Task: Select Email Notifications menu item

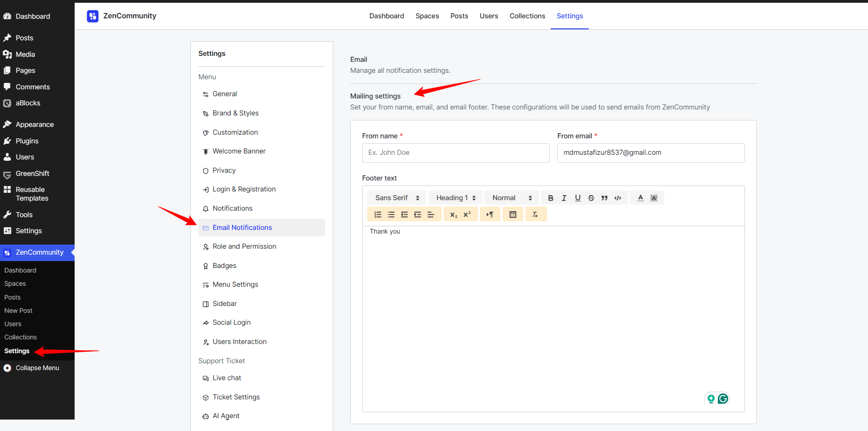Action: 261,228
